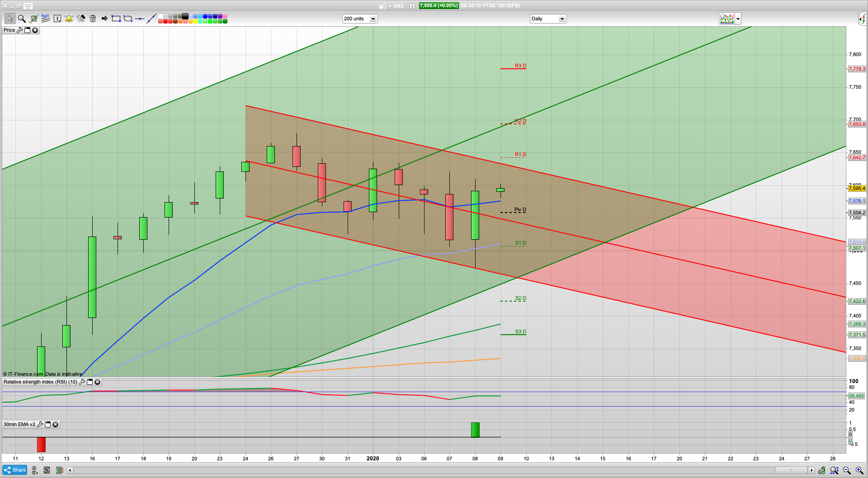Open the on-screen keyboard icon in title bar
This screenshot has width=868, height=478.
(28, 6)
